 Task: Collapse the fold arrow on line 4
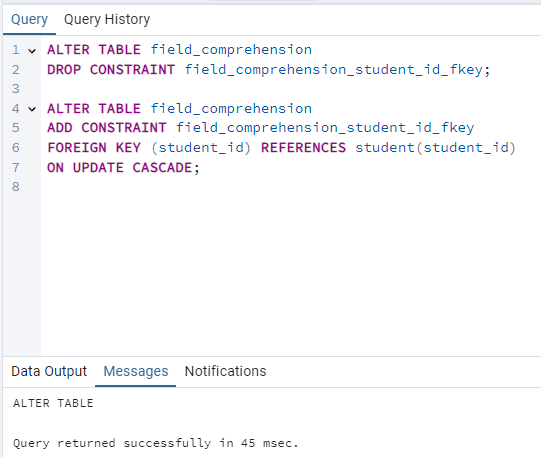click(32, 109)
